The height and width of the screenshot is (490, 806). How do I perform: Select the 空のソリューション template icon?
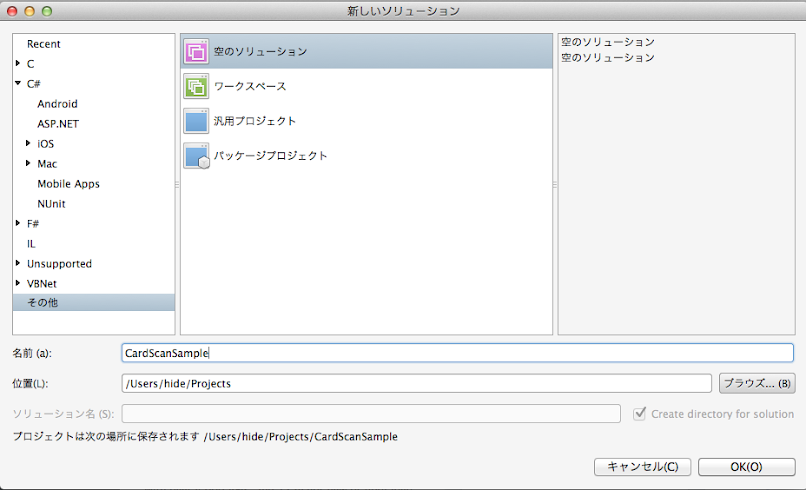196,52
